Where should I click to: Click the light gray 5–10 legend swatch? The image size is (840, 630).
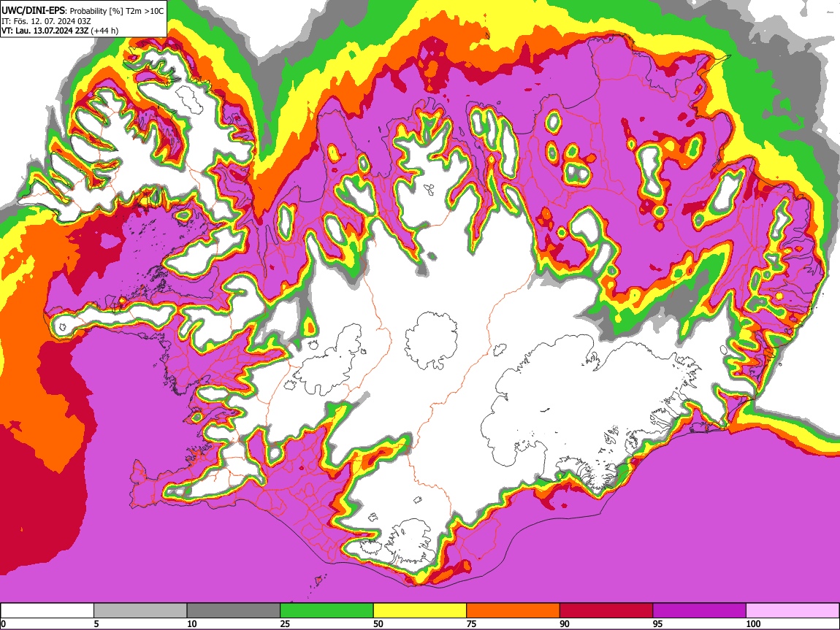pyautogui.click(x=140, y=611)
